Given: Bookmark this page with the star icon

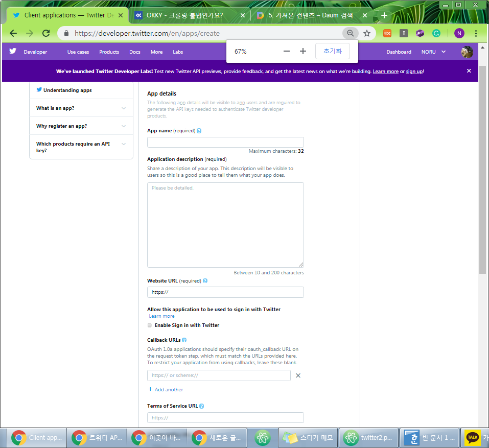Looking at the screenshot, I should point(367,33).
